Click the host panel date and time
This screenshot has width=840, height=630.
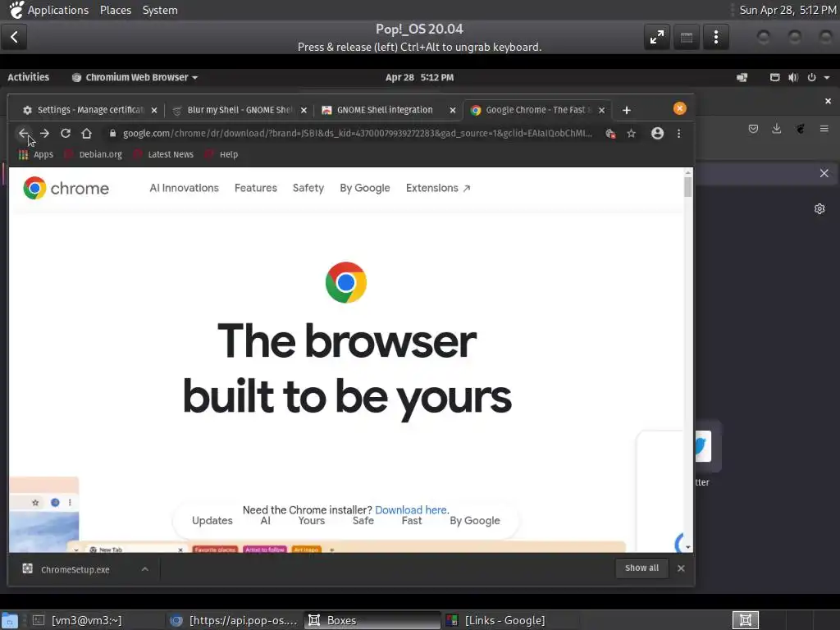click(x=787, y=10)
